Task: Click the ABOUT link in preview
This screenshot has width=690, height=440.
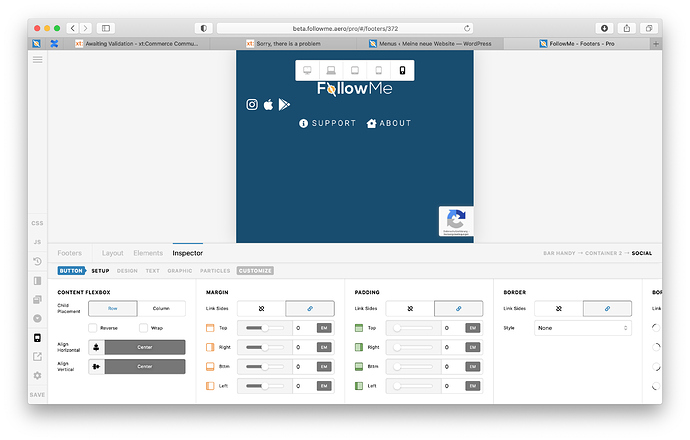Action: point(389,123)
